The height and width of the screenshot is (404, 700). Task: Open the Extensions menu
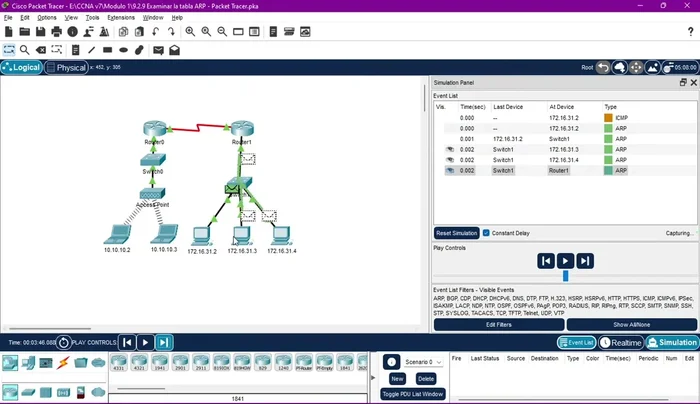(x=120, y=18)
